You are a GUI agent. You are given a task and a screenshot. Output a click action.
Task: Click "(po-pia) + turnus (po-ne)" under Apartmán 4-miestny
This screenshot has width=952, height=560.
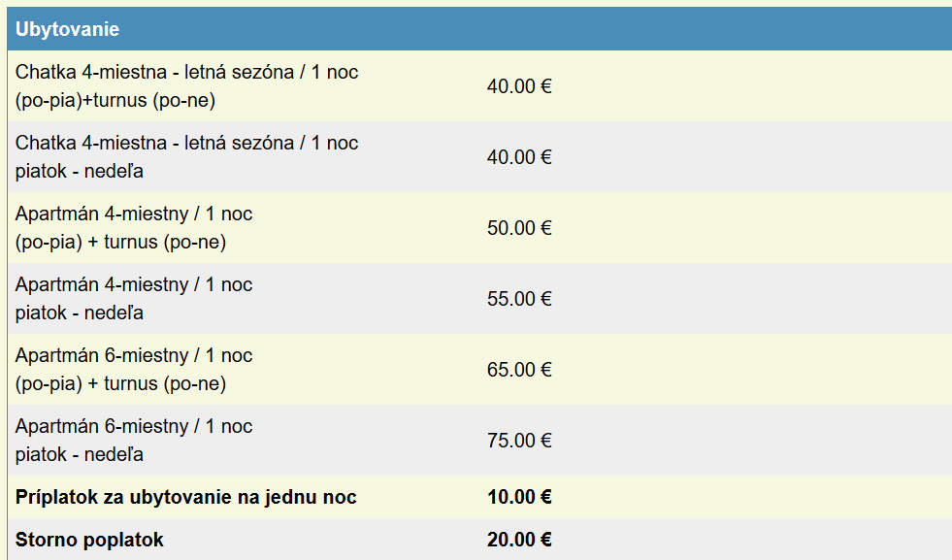tap(120, 243)
